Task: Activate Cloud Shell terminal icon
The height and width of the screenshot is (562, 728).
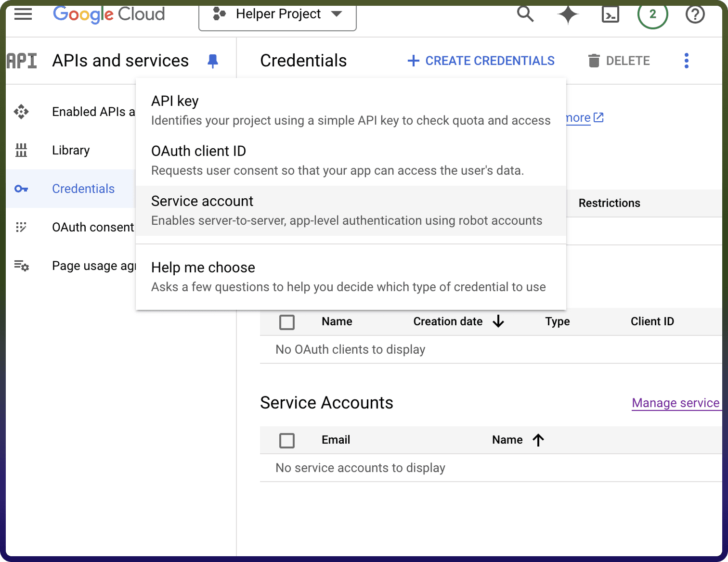Action: (x=611, y=14)
